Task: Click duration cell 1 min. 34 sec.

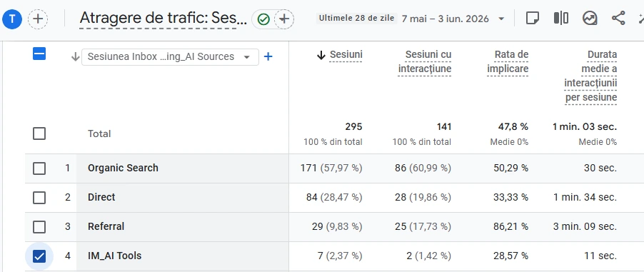Action: 585,197
